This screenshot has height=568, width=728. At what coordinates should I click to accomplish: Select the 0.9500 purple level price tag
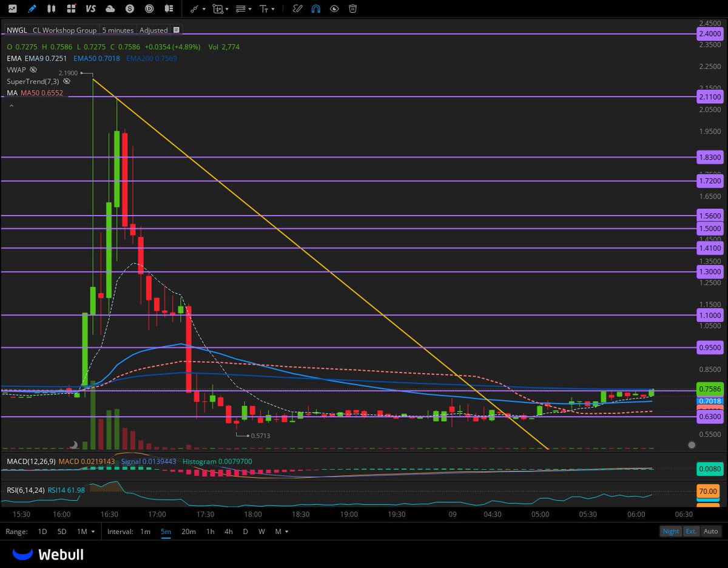click(709, 348)
